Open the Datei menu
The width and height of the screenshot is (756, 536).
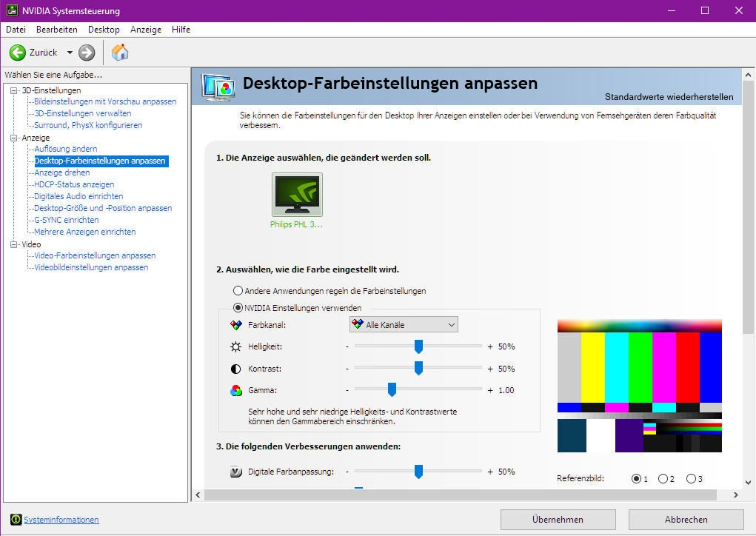[x=16, y=30]
